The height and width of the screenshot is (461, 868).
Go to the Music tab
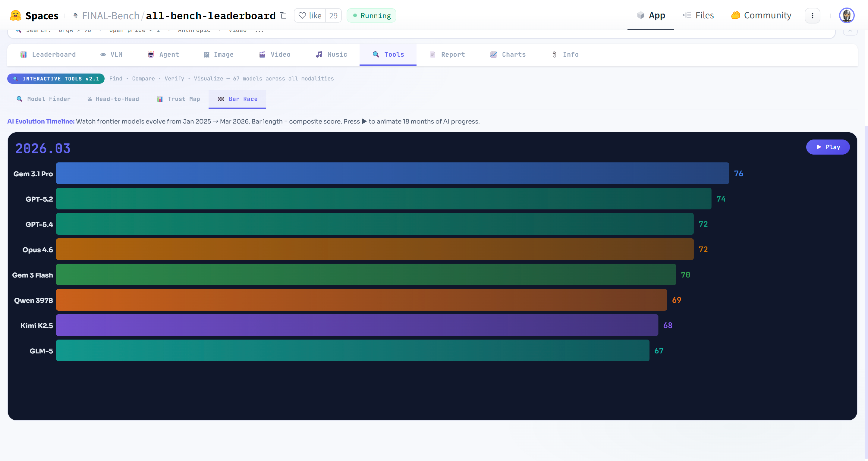click(x=332, y=55)
